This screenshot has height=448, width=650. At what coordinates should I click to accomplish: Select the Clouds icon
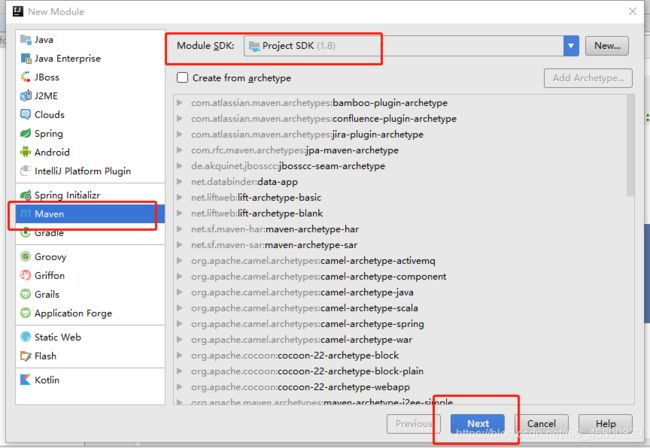click(26, 114)
